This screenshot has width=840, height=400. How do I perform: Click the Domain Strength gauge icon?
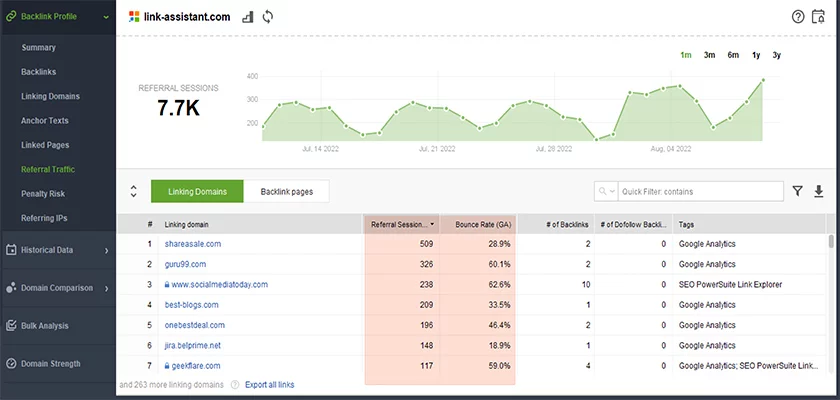click(x=11, y=364)
